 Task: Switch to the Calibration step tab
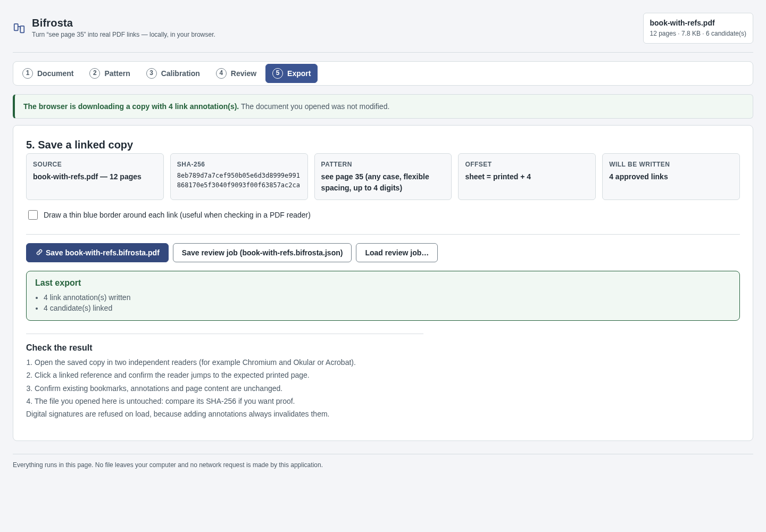[173, 73]
